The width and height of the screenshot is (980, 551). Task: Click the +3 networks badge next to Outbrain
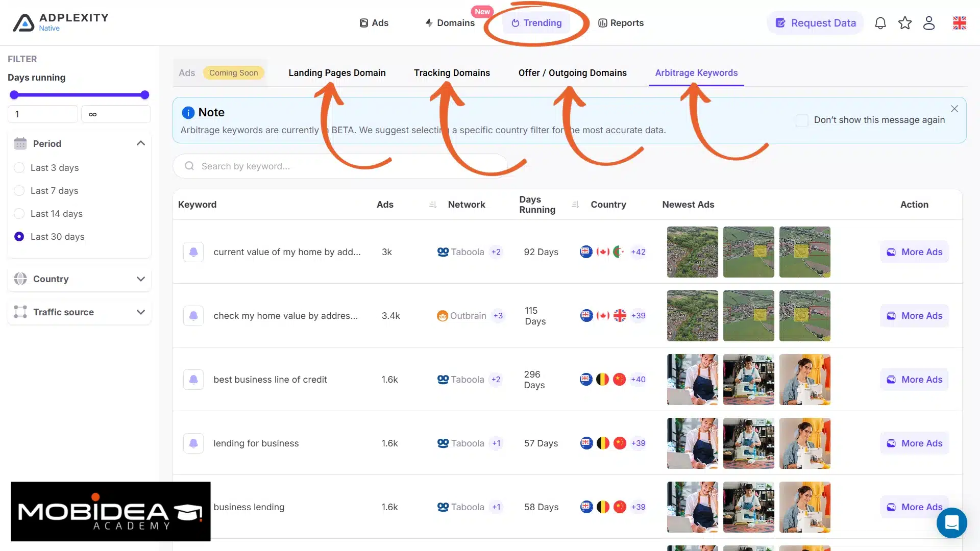click(x=498, y=316)
